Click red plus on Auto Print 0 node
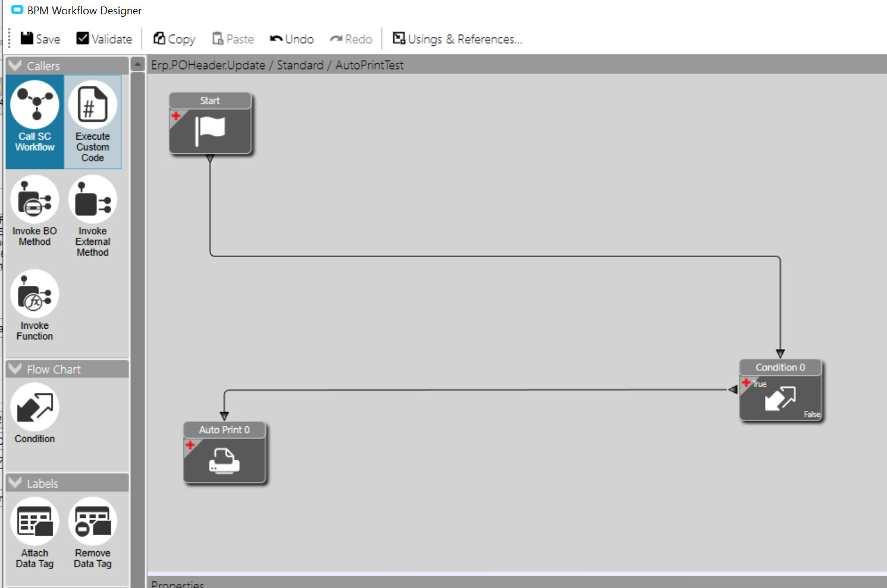Image resolution: width=887 pixels, height=588 pixels. [190, 445]
